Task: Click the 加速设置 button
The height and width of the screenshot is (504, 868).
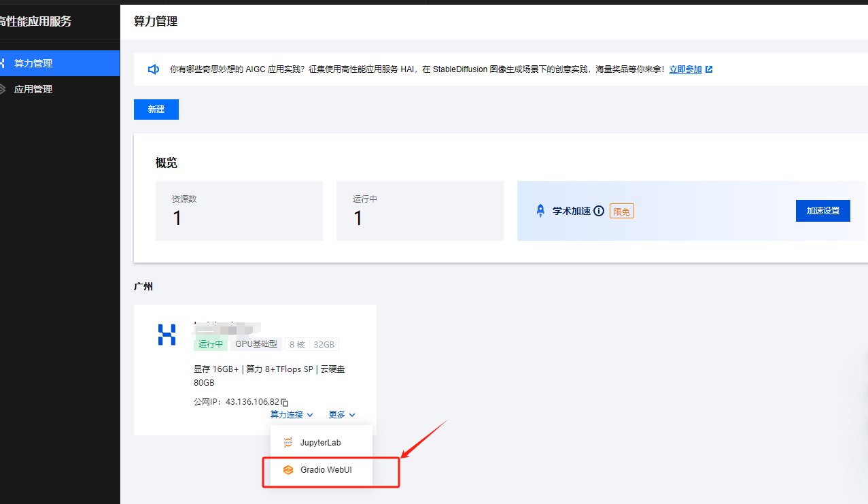Action: click(822, 211)
